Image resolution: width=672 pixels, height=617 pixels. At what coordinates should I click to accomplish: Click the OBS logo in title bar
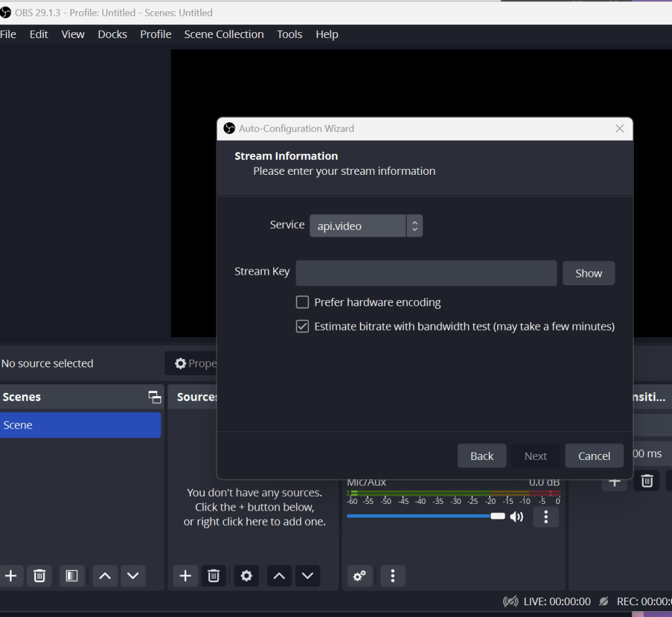[x=5, y=12]
